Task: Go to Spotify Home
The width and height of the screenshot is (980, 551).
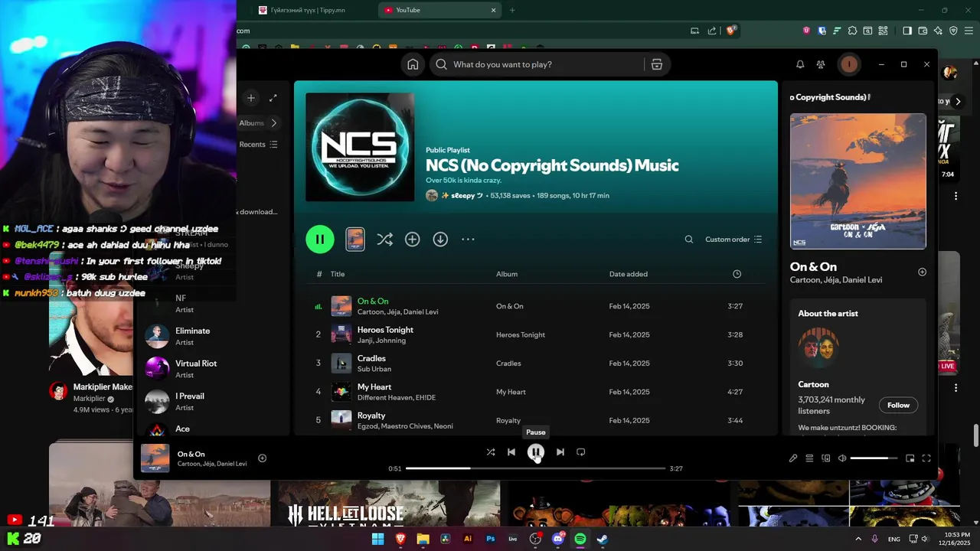Action: click(413, 64)
